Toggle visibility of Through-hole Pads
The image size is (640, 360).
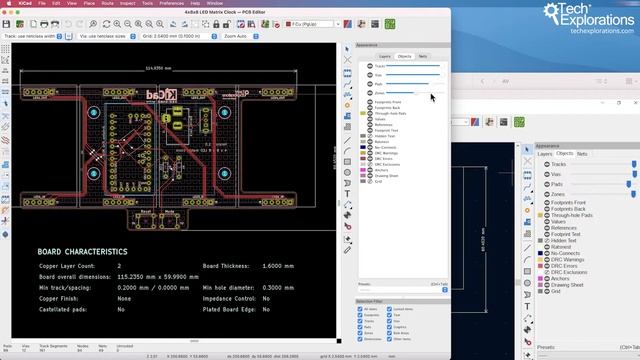[370, 113]
